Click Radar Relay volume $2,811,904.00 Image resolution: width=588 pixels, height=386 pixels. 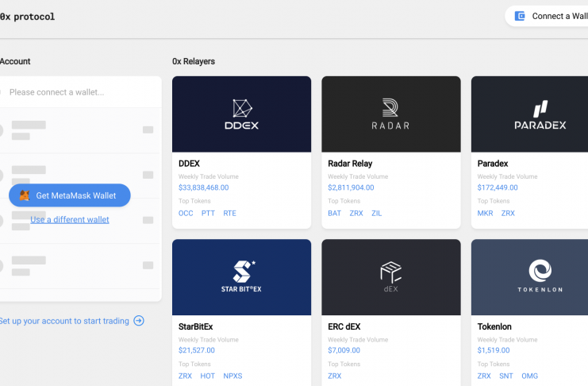point(351,187)
